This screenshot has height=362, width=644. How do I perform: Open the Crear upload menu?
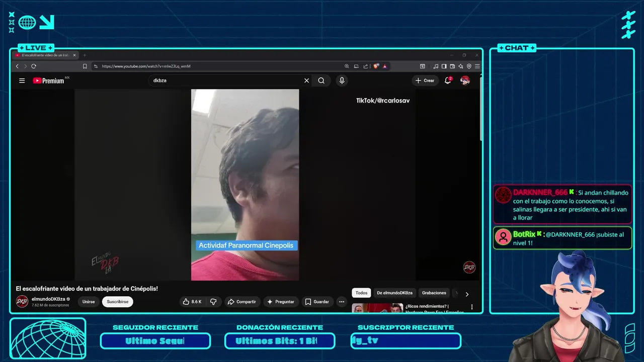pos(425,80)
